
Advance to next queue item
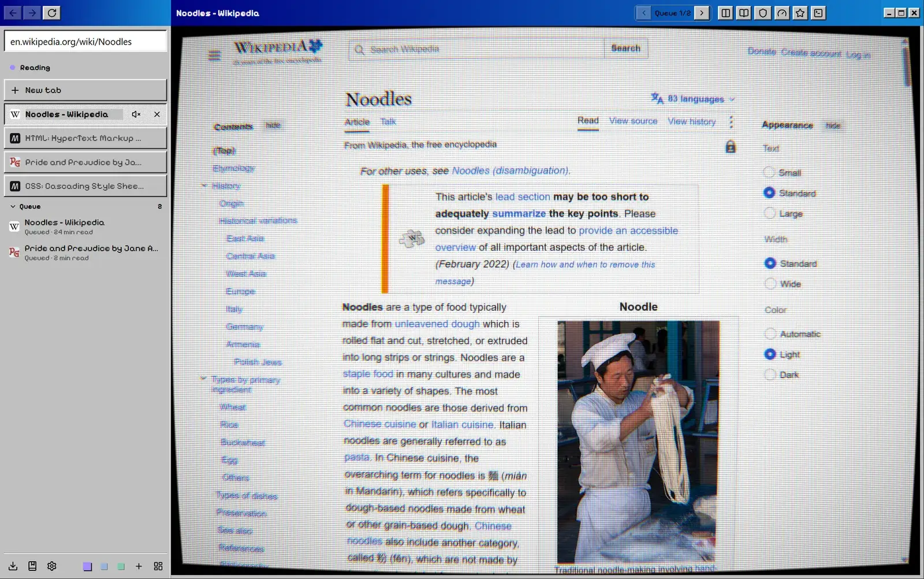702,13
